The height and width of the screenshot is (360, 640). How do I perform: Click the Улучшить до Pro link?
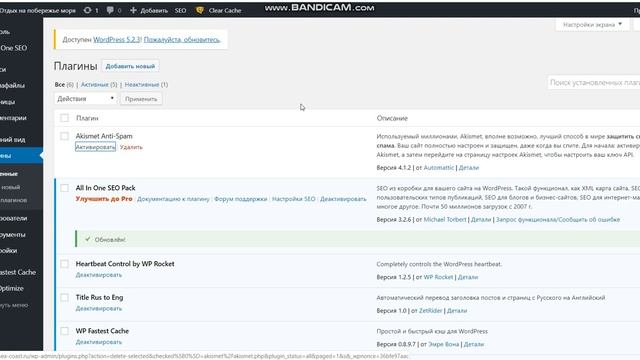coord(104,199)
